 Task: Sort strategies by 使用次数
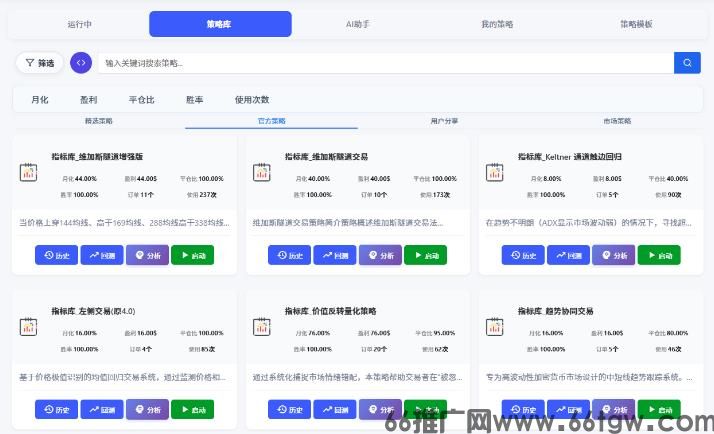tap(252, 100)
